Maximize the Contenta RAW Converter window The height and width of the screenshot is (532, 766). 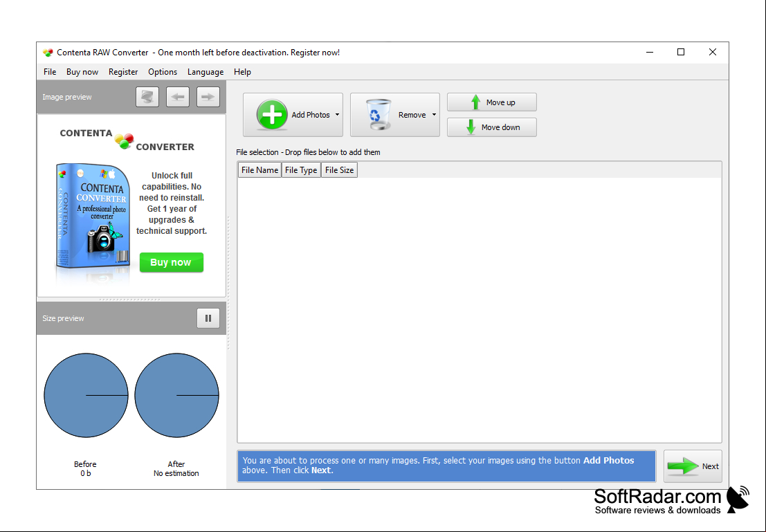[681, 53]
